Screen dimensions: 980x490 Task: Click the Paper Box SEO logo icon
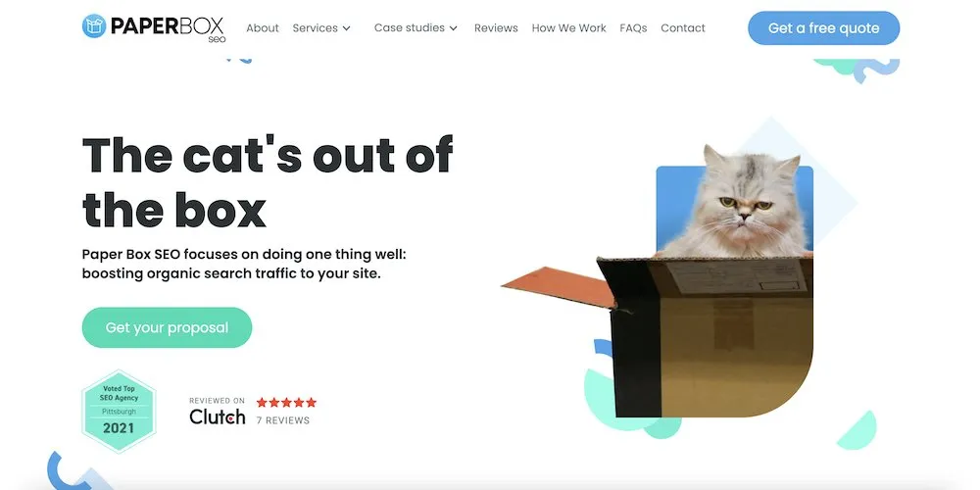(x=94, y=26)
